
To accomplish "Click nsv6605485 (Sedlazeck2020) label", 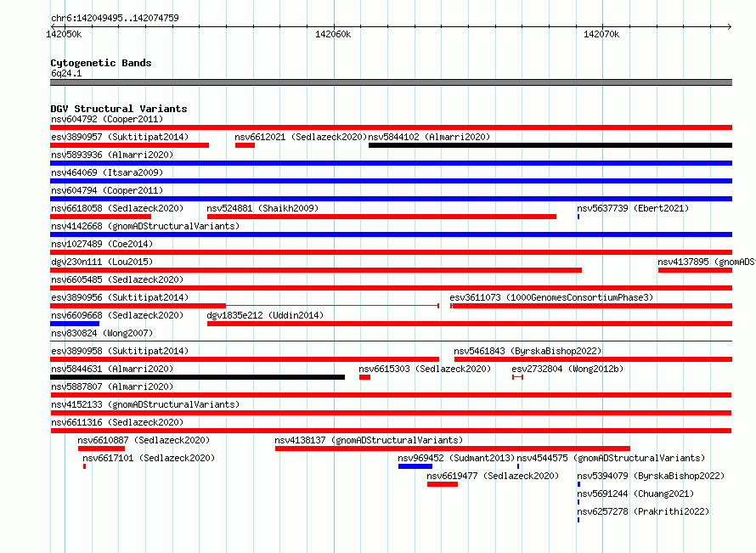I will [117, 279].
